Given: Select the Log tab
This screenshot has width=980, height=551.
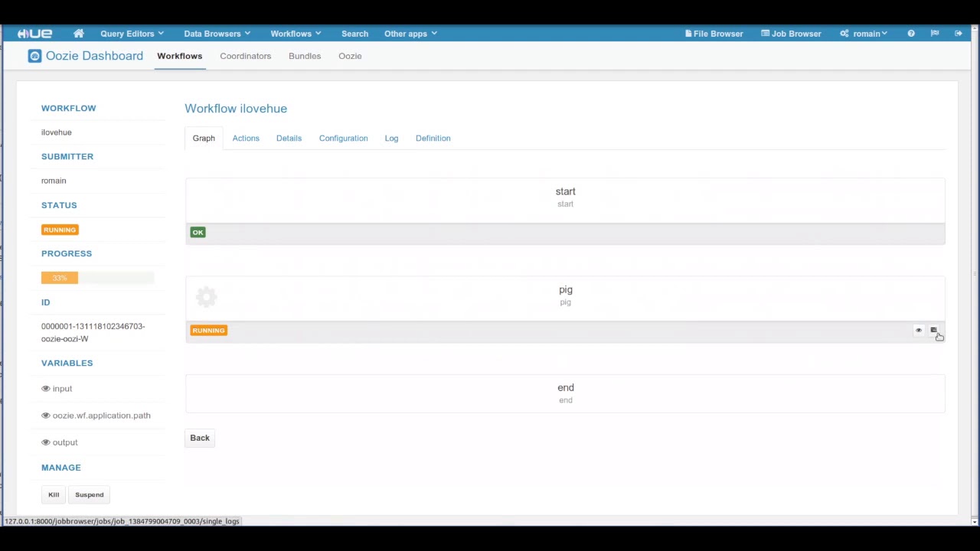Looking at the screenshot, I should [x=391, y=139].
